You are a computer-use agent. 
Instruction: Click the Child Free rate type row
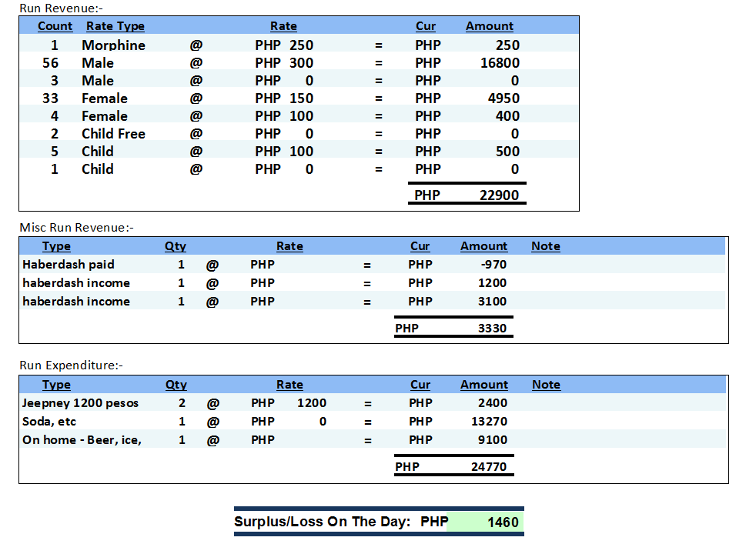(x=113, y=134)
